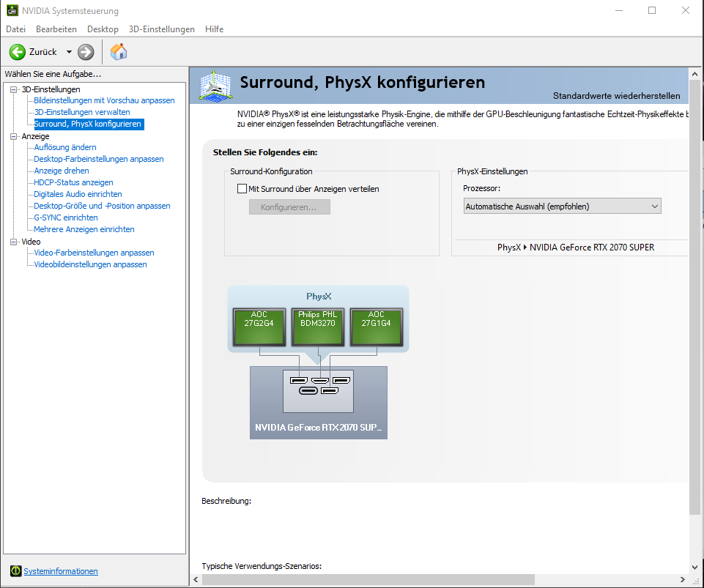This screenshot has height=588, width=704.
Task: Collapse the Anzeige tree node
Action: (x=13, y=136)
